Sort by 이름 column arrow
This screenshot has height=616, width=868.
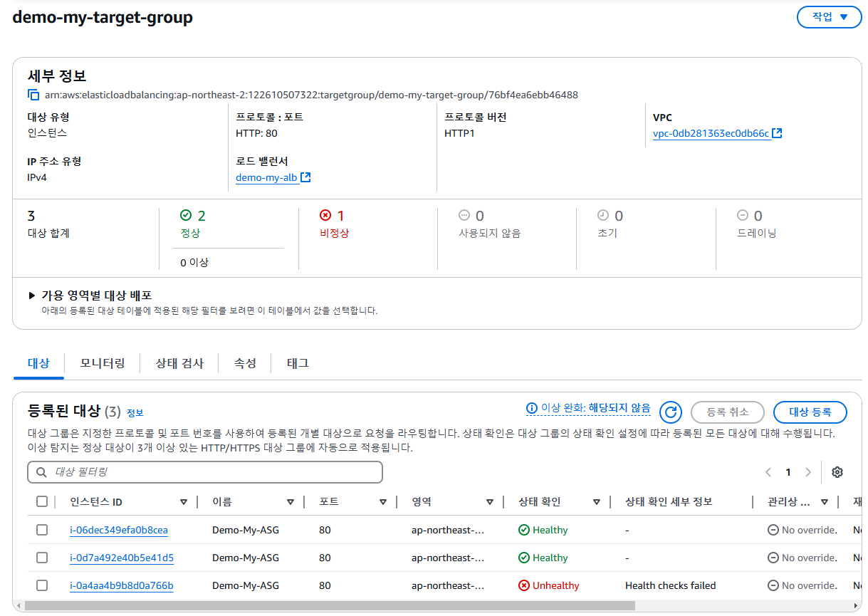[x=291, y=502]
